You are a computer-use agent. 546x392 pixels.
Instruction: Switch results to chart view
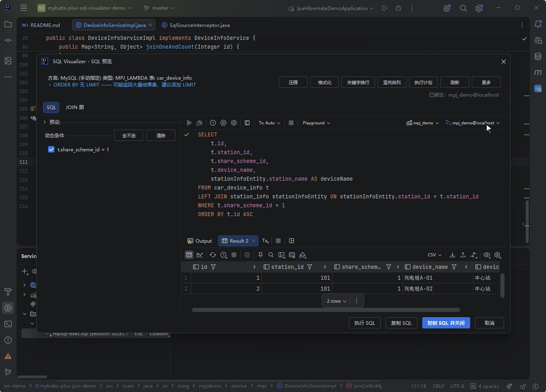(200, 255)
